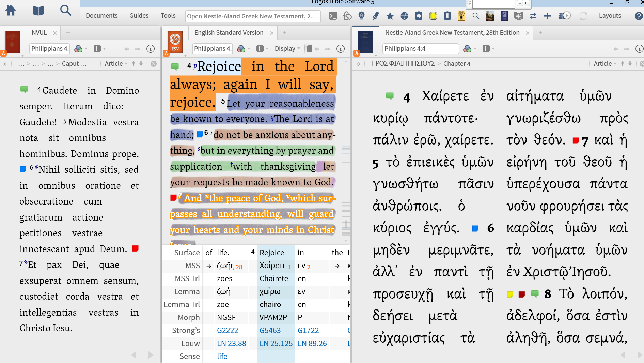This screenshot has width=644, height=363.
Task: Open Strong's number G5463 link
Action: coord(270,330)
